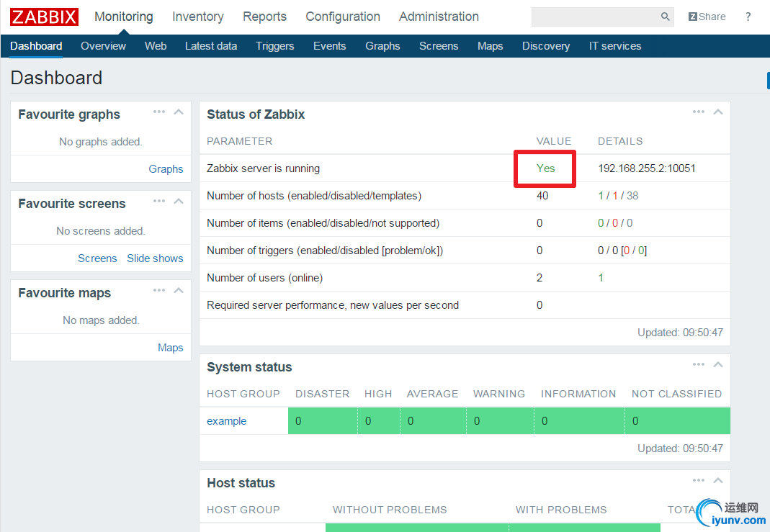Open the Discovery submenu

tap(546, 46)
